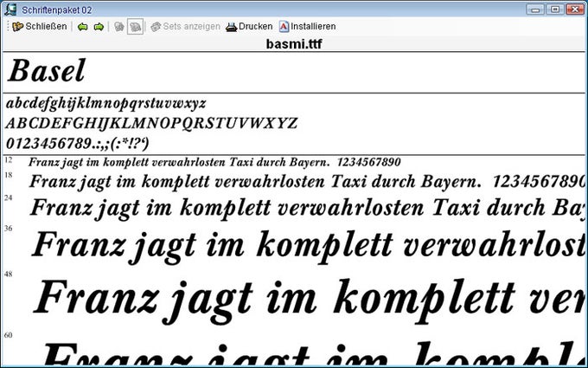The width and height of the screenshot is (588, 368).
Task: Click the Basel font name title
Action: pos(47,71)
